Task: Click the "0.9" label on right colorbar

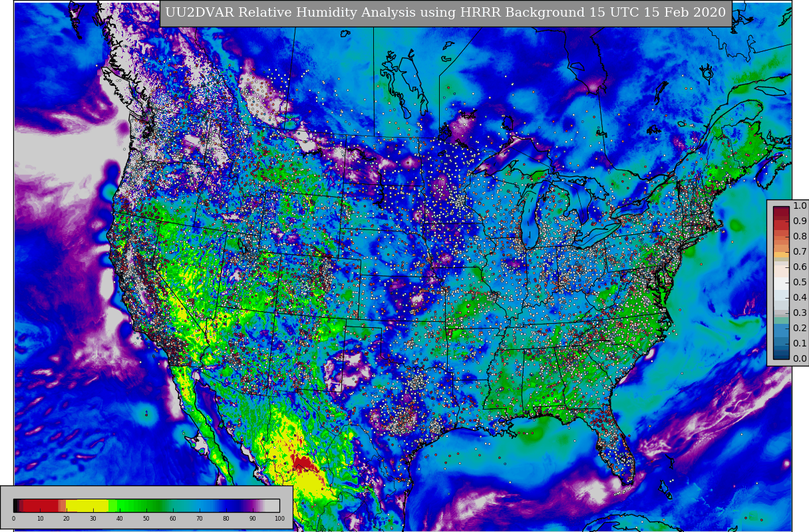Action: (800, 221)
